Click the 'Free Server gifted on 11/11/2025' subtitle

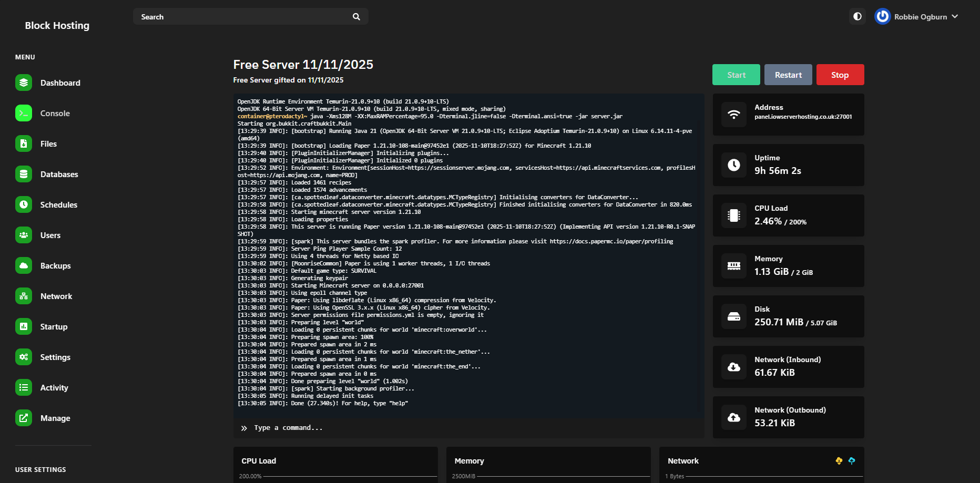coord(288,80)
